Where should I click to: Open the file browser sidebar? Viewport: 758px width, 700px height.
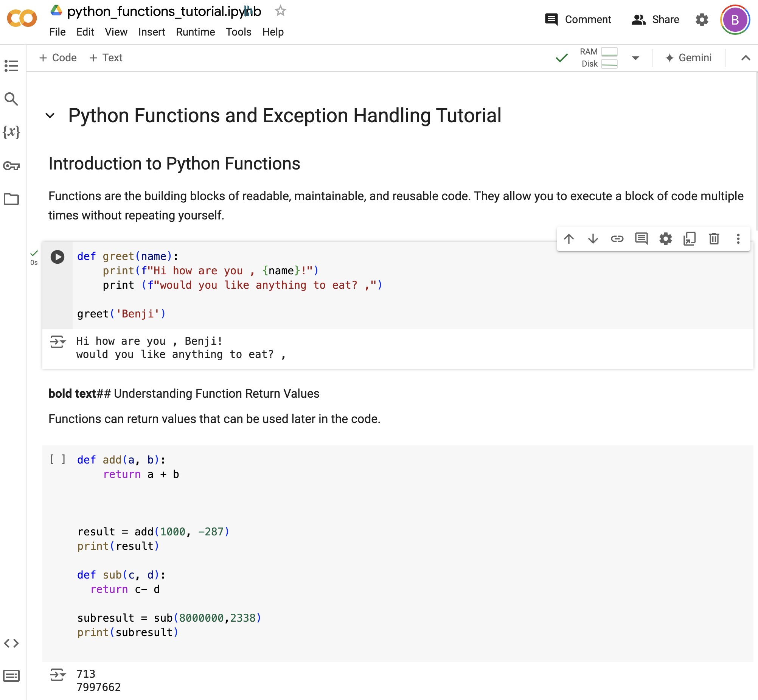[x=11, y=200]
